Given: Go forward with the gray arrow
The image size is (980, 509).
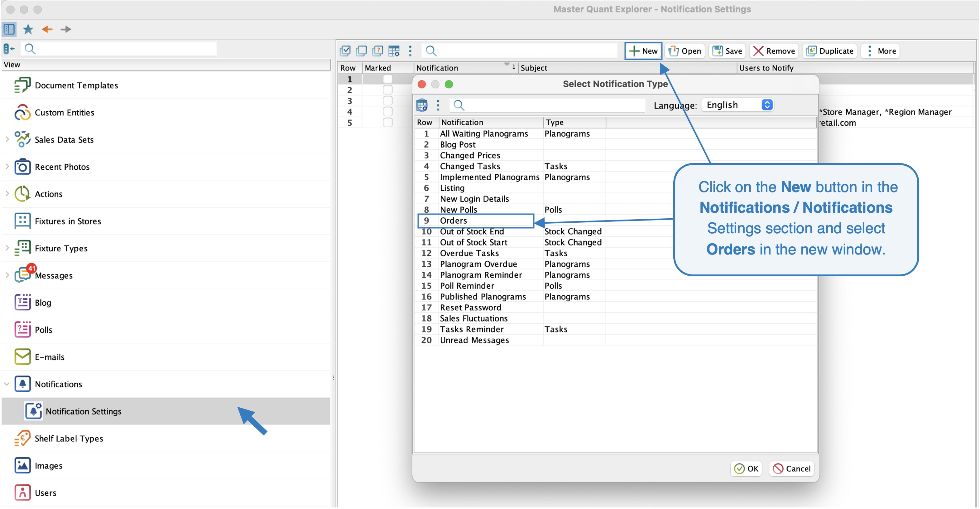Looking at the screenshot, I should point(66,29).
